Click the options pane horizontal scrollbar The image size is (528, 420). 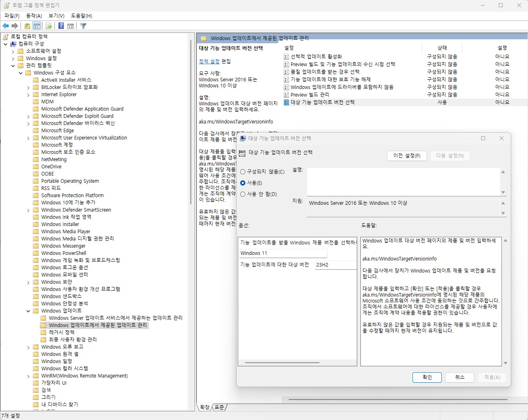(x=282, y=363)
